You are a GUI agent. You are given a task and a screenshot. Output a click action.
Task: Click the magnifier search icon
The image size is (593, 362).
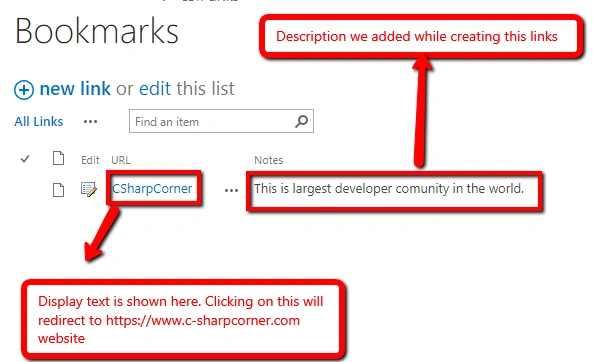(x=301, y=121)
